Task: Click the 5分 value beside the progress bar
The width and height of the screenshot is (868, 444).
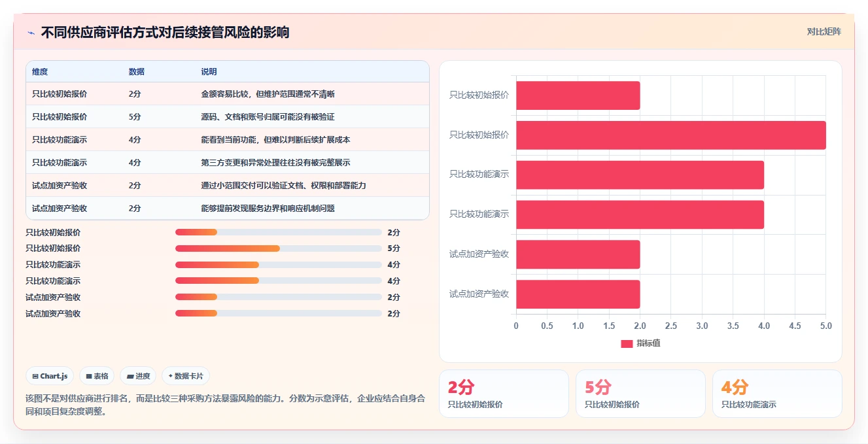Action: pos(394,248)
